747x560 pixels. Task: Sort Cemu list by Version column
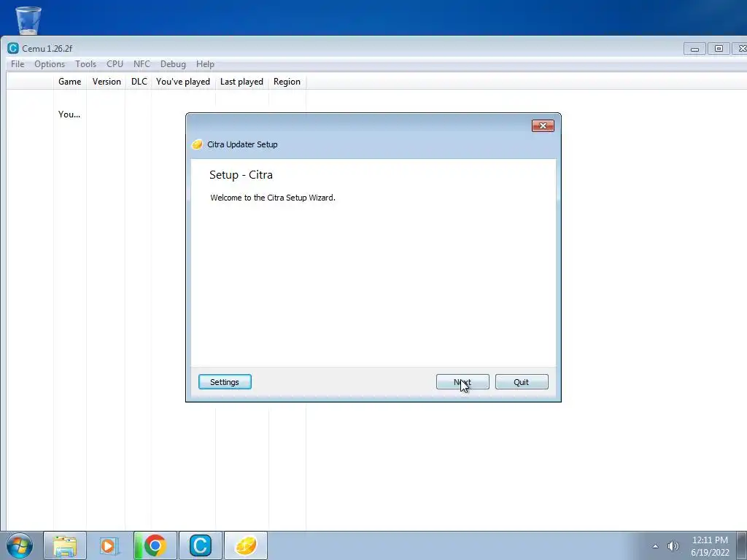pos(107,82)
